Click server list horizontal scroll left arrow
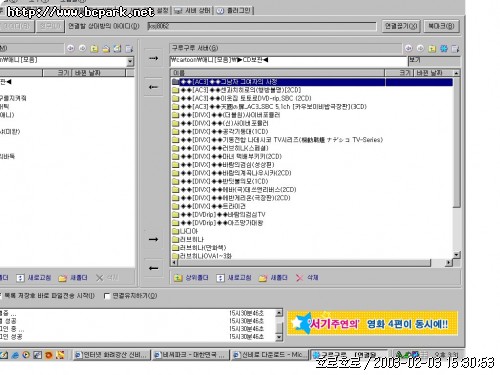The image size is (500, 375). click(174, 263)
